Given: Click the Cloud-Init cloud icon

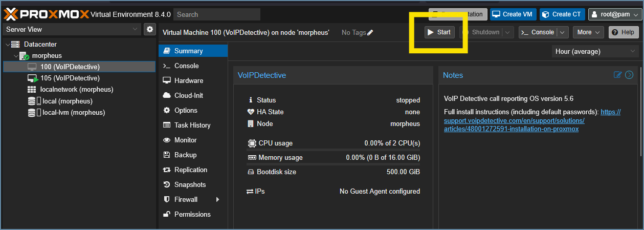Looking at the screenshot, I should (x=166, y=95).
